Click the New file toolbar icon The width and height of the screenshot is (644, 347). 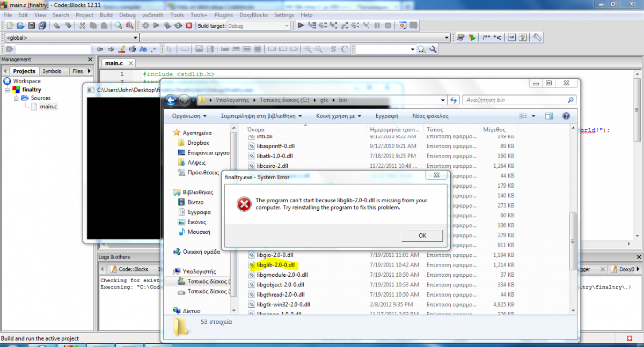[x=10, y=25]
